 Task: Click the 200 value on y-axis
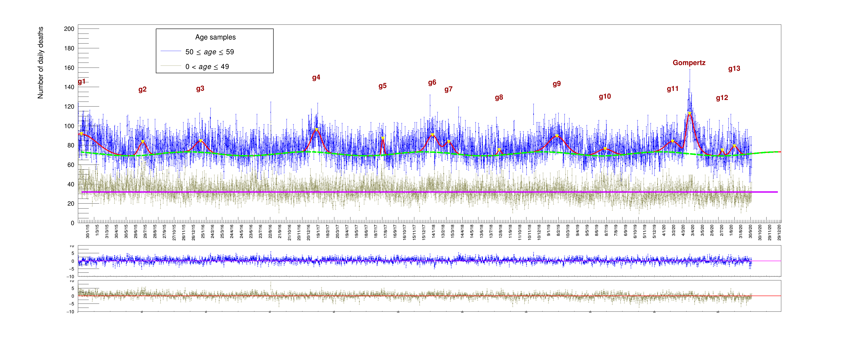coord(69,29)
